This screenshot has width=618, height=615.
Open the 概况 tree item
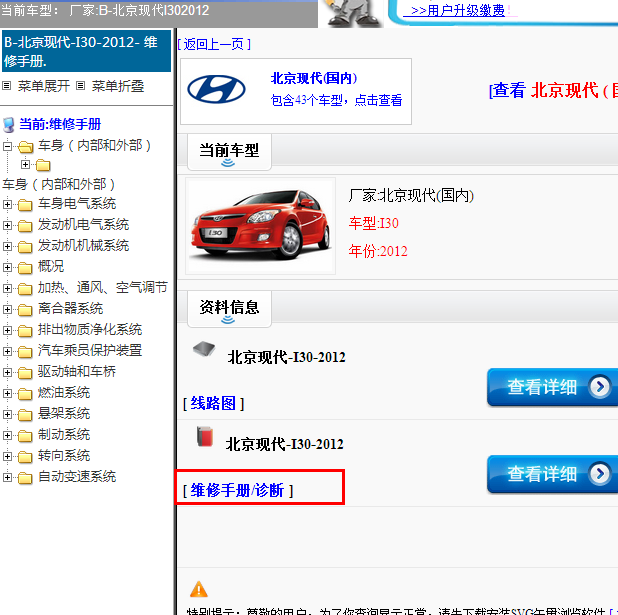pyautogui.click(x=51, y=266)
